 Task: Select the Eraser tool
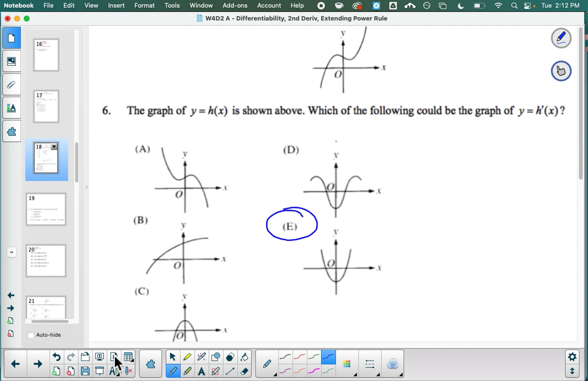point(244,371)
